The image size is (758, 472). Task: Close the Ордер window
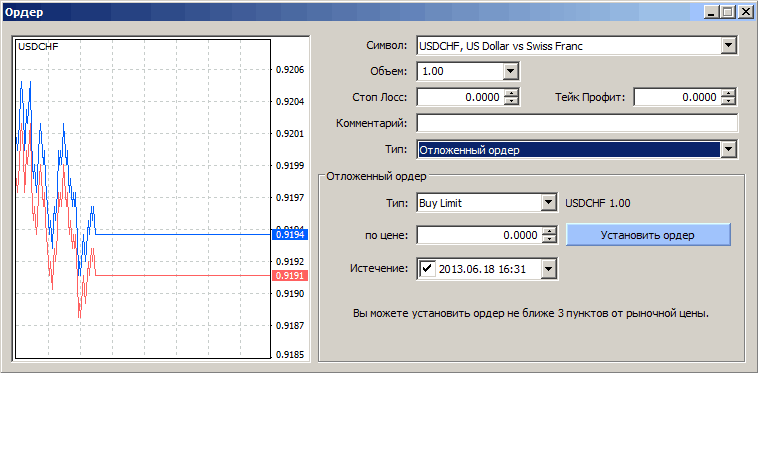[746, 12]
